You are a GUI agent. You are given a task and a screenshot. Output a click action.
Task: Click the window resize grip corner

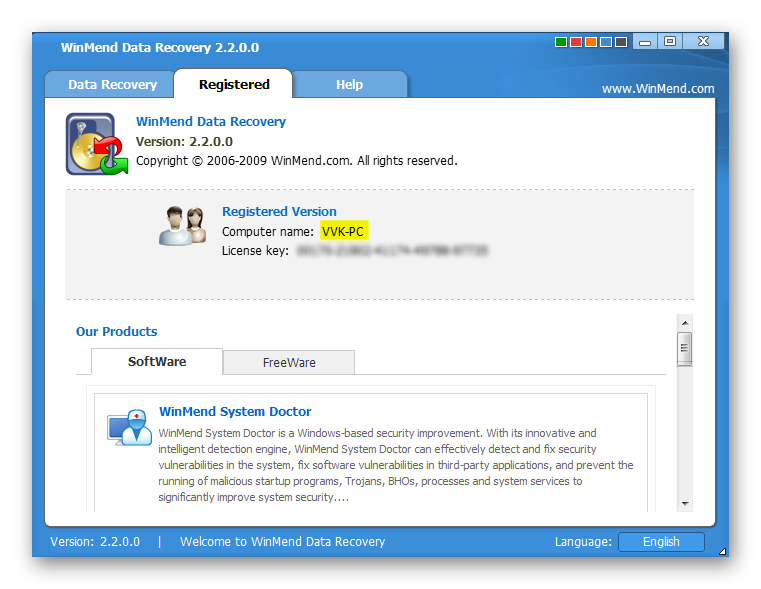point(722,551)
